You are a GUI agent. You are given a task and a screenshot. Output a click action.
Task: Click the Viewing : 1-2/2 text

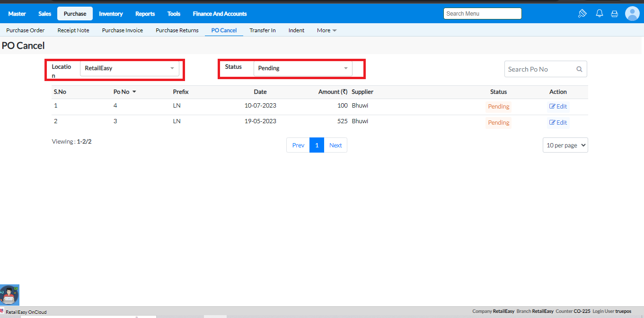click(x=71, y=142)
